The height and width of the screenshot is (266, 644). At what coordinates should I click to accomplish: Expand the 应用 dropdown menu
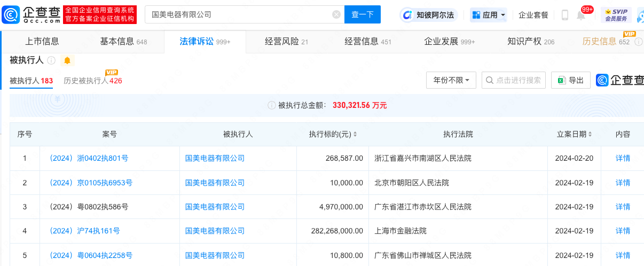[489, 15]
